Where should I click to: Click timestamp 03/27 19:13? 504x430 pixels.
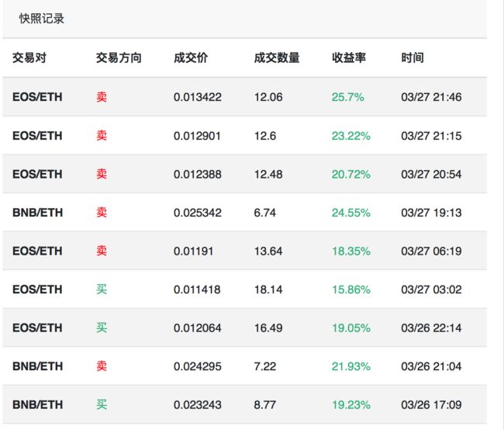431,213
